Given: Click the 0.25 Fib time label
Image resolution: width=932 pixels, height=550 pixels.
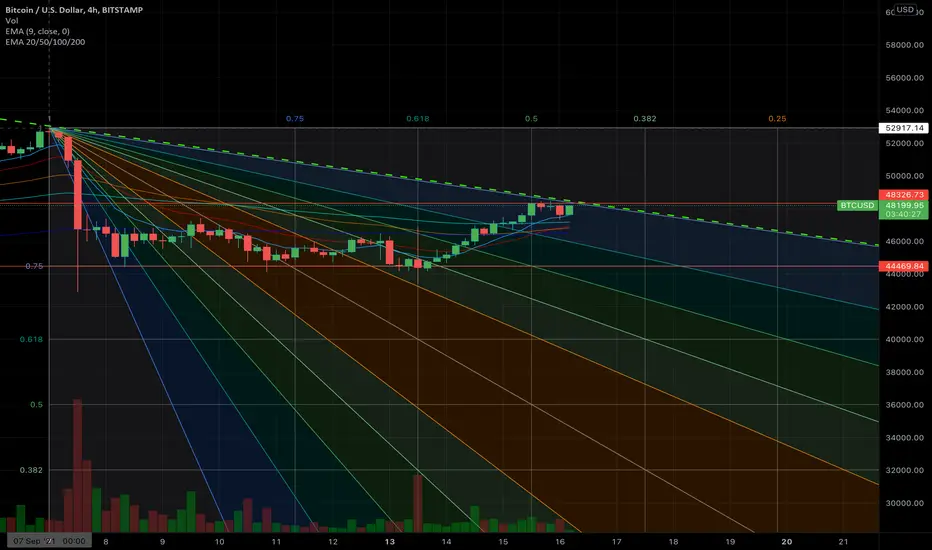Looking at the screenshot, I should click(x=777, y=119).
